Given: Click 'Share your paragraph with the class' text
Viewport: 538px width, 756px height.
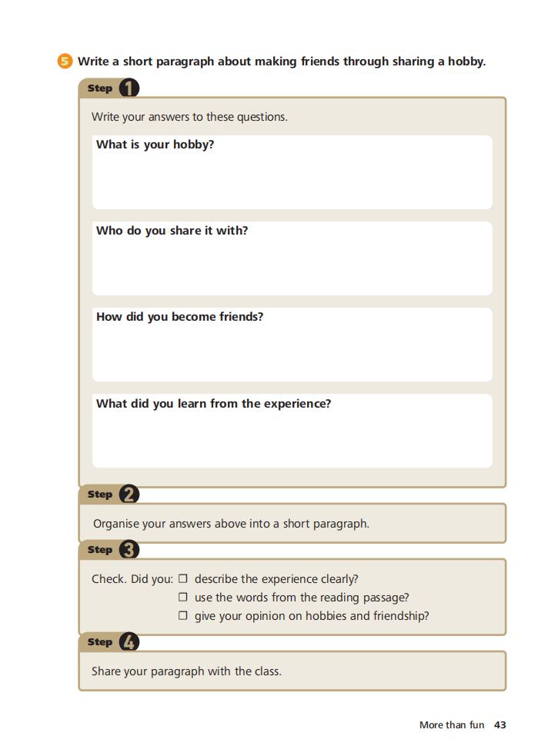Looking at the screenshot, I should click(x=186, y=671).
